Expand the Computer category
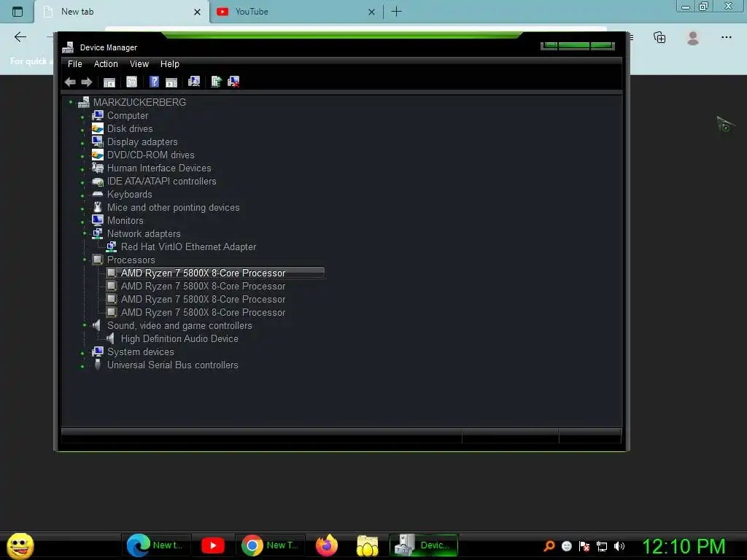The width and height of the screenshot is (747, 560). pos(83,117)
